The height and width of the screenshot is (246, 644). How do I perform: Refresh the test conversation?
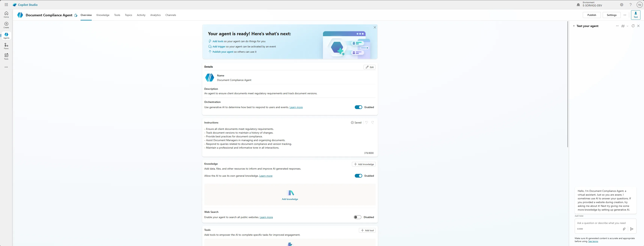(x=633, y=26)
